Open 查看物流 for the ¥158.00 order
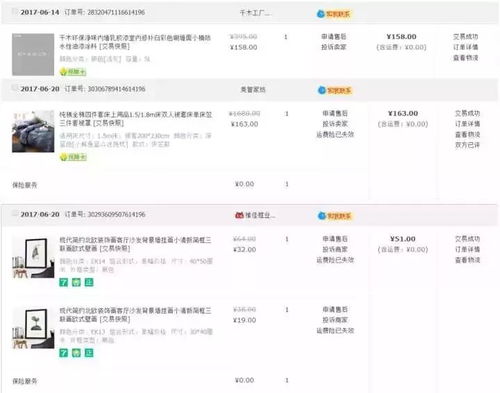The width and height of the screenshot is (500, 393). (x=466, y=58)
